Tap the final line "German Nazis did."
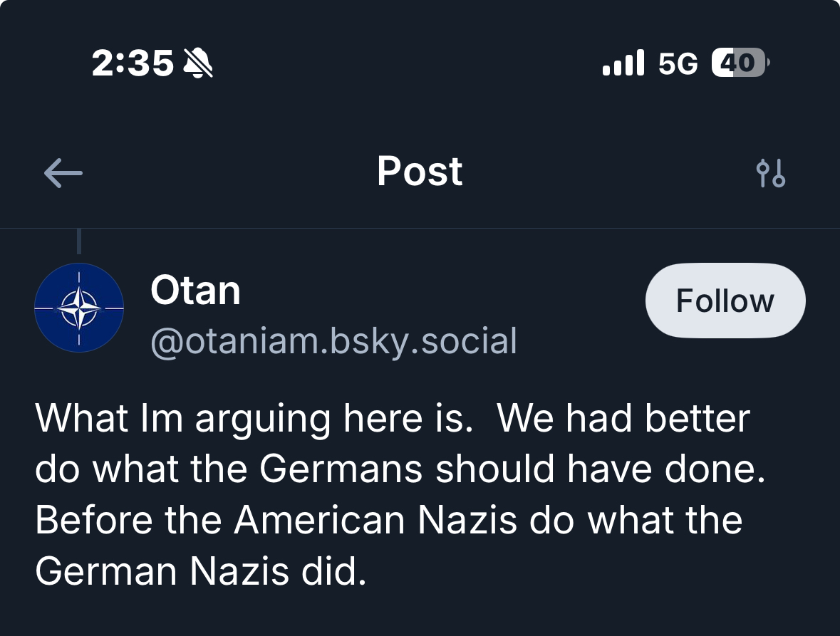This screenshot has width=840, height=636. [x=200, y=571]
